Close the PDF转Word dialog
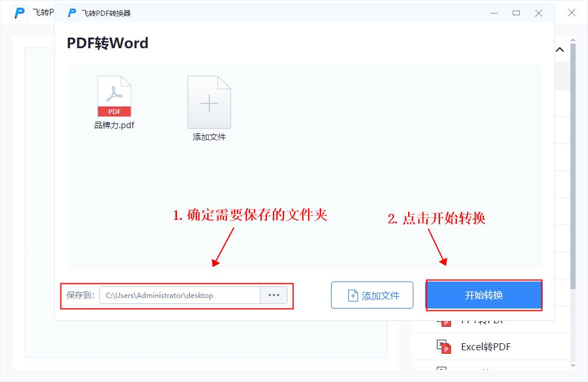Image resolution: width=588 pixels, height=382 pixels. [x=539, y=12]
